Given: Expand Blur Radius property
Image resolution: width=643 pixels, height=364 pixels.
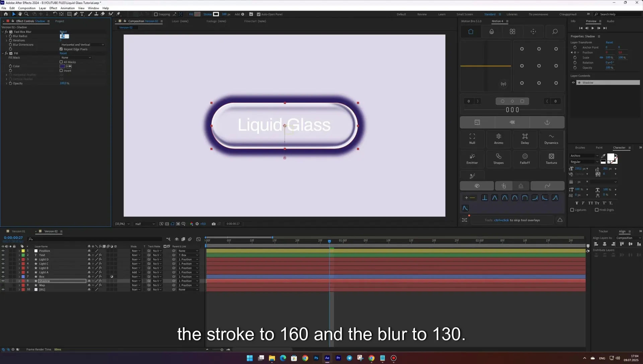Looking at the screenshot, I should coord(6,36).
